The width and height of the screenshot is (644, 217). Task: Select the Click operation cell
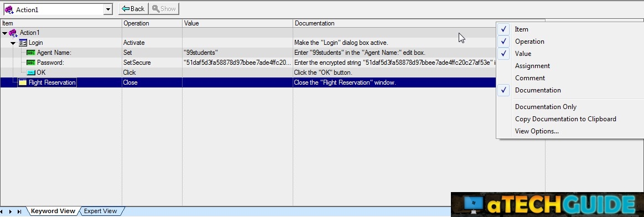tap(152, 73)
